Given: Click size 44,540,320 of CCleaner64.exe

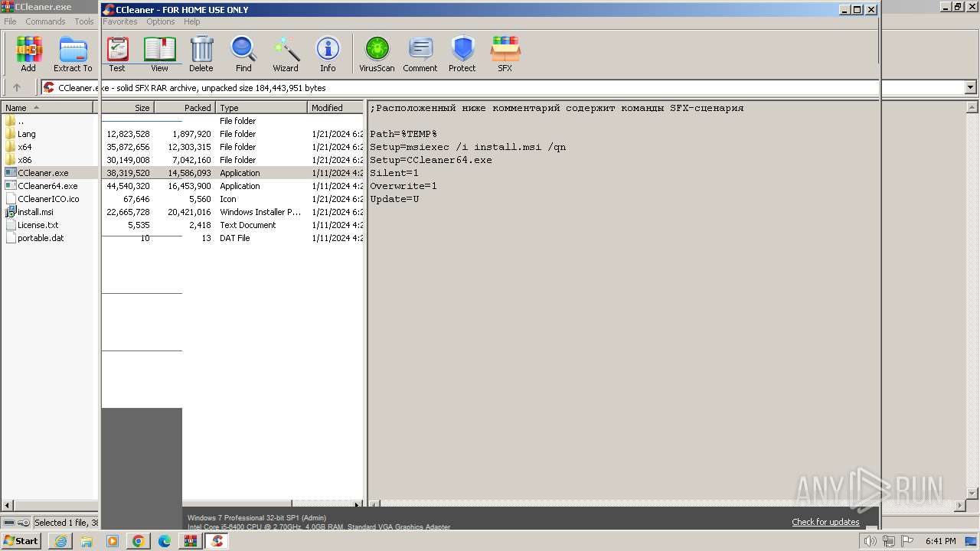Looking at the screenshot, I should (128, 186).
